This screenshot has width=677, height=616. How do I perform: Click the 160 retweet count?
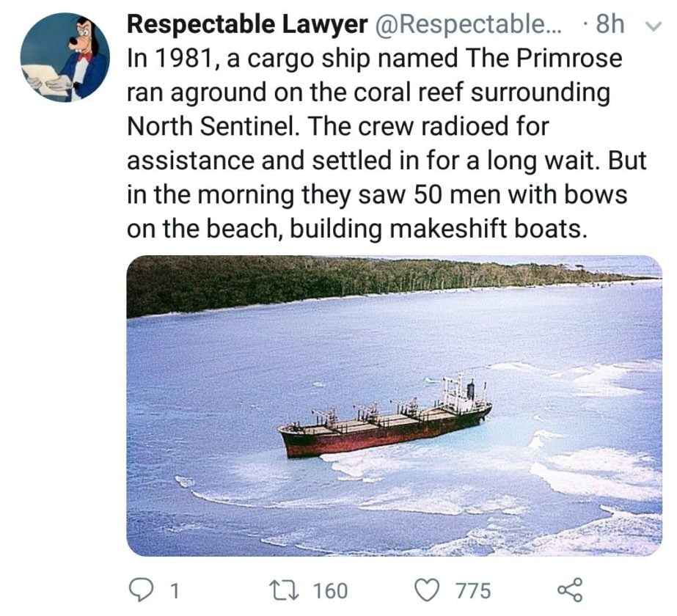coord(330,590)
